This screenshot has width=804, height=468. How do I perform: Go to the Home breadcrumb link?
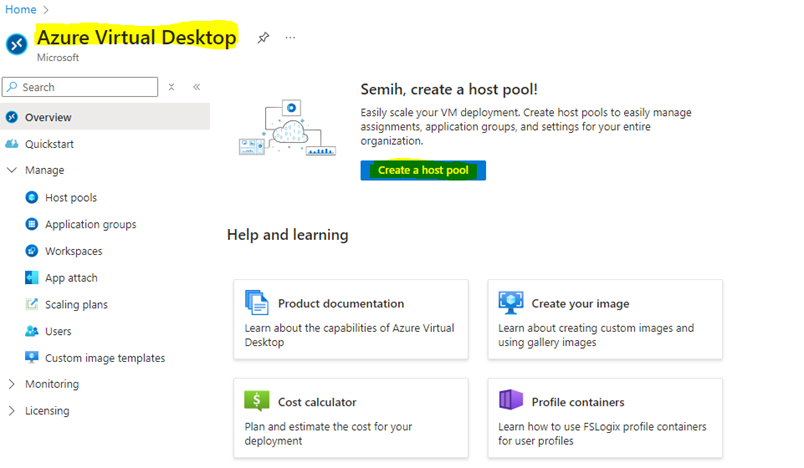(20, 9)
